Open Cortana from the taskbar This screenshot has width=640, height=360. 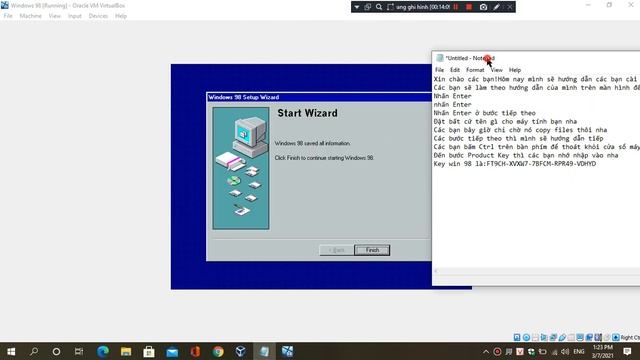coord(56,351)
